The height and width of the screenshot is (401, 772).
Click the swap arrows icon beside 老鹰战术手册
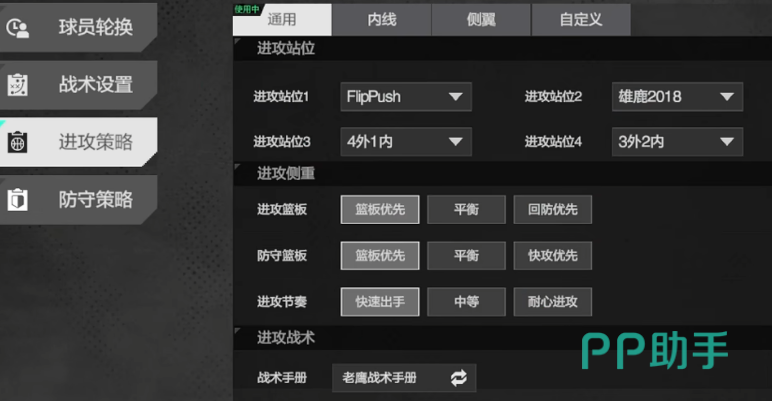click(458, 378)
